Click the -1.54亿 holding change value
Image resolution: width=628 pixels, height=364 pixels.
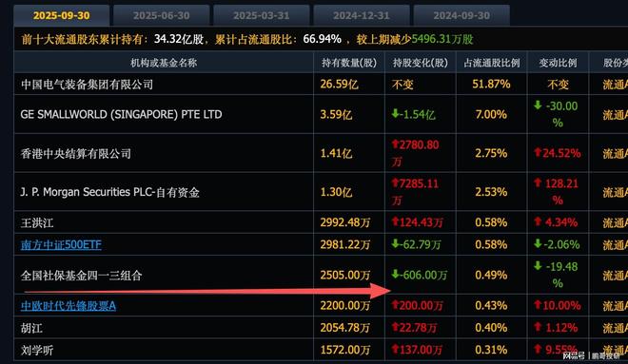coord(413,114)
